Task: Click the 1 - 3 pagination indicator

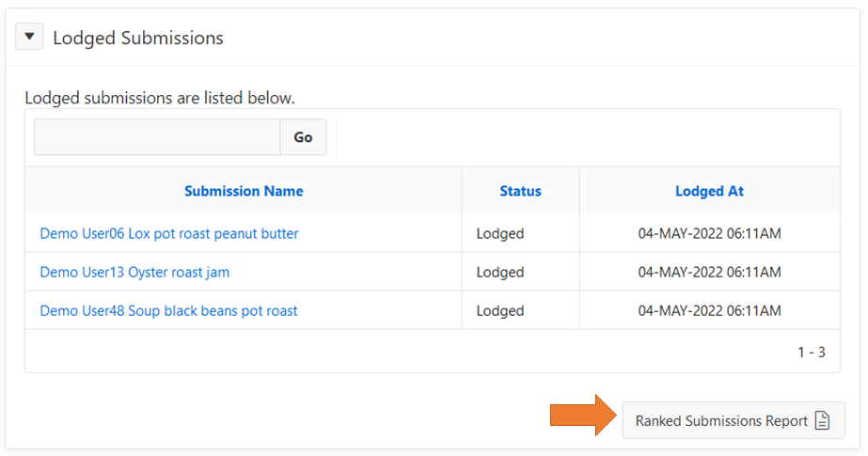Action: point(811,352)
